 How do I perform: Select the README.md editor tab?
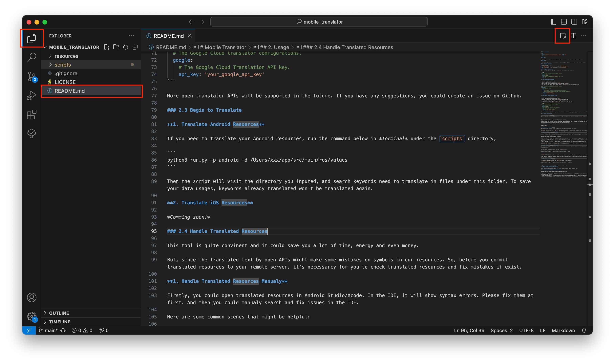(x=168, y=36)
